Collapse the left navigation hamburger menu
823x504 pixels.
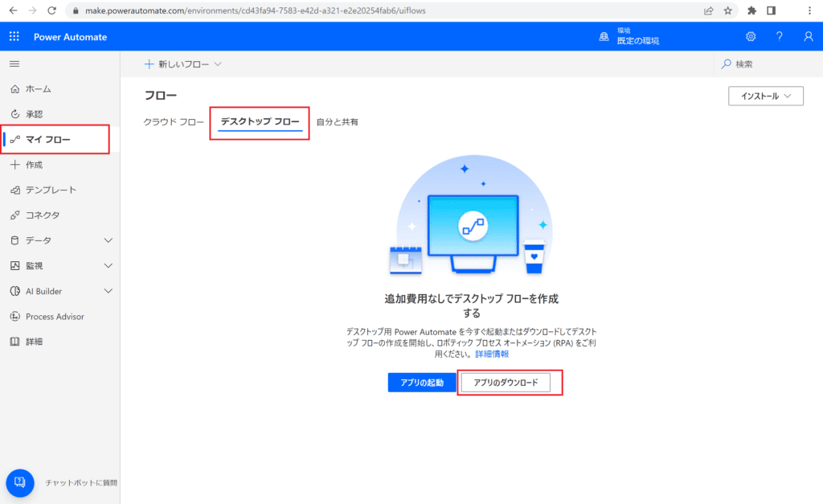[14, 64]
